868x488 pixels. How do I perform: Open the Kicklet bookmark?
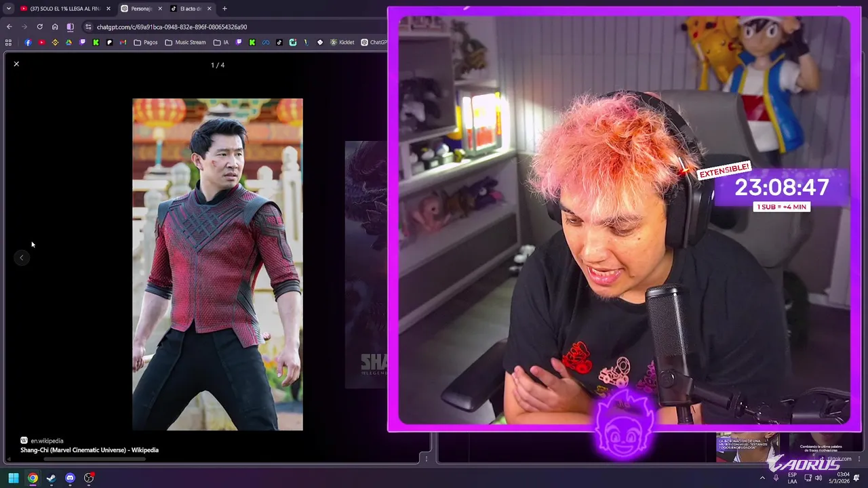click(x=342, y=42)
